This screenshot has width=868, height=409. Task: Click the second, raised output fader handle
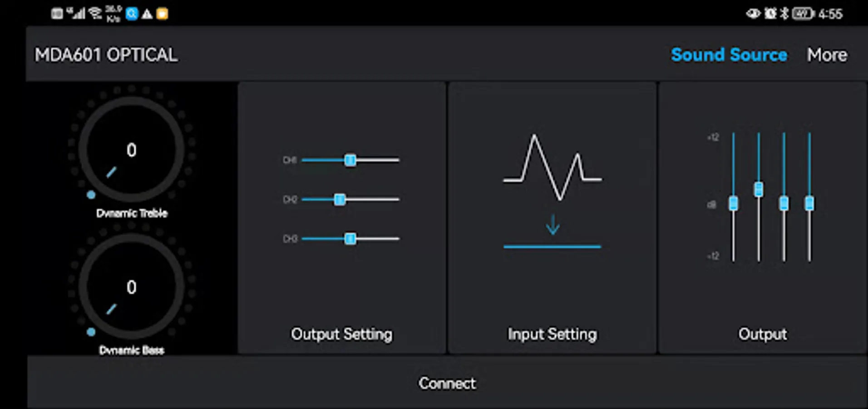pyautogui.click(x=759, y=189)
